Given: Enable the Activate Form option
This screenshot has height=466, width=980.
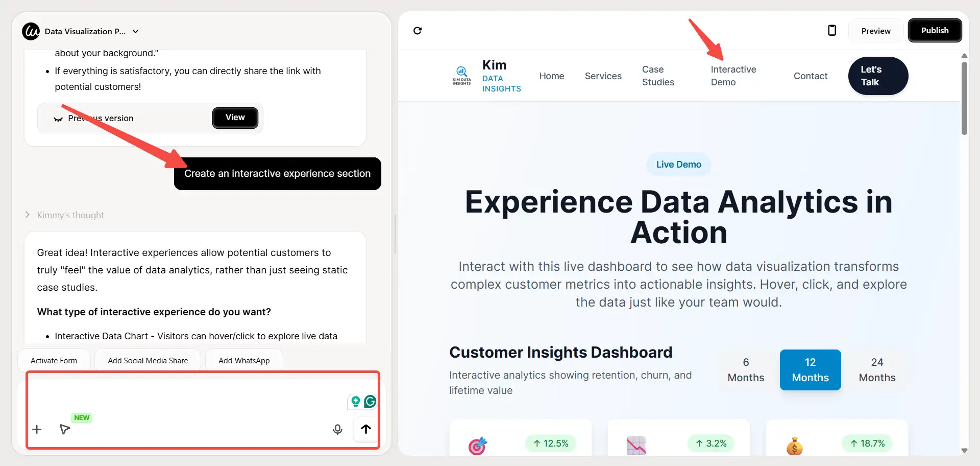Looking at the screenshot, I should point(54,360).
